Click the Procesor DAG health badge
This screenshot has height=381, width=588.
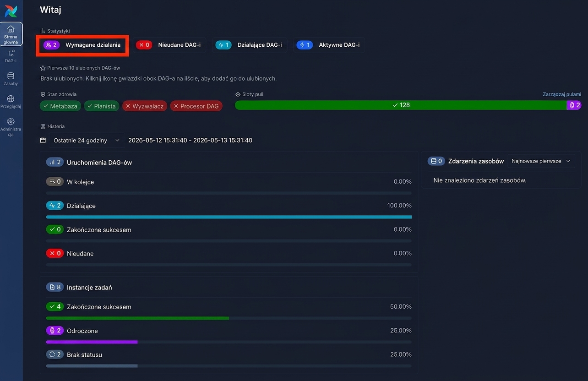point(196,106)
